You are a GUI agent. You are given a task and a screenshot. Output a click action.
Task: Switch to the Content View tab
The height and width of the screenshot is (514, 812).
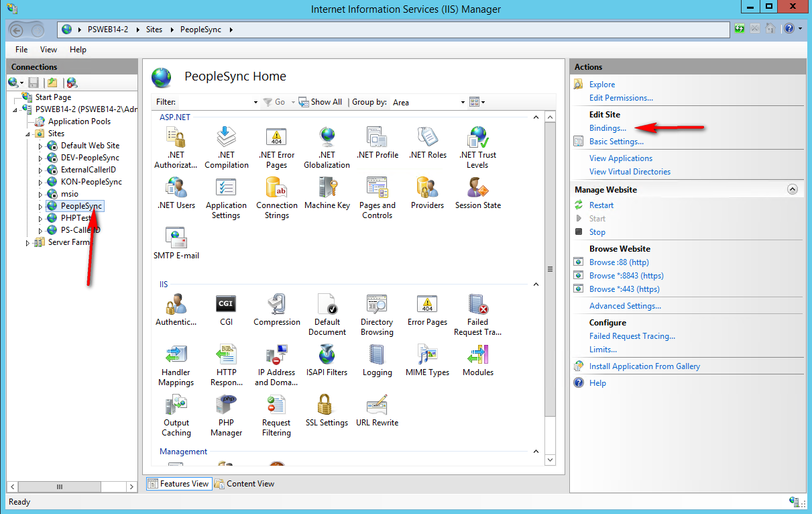pyautogui.click(x=245, y=484)
